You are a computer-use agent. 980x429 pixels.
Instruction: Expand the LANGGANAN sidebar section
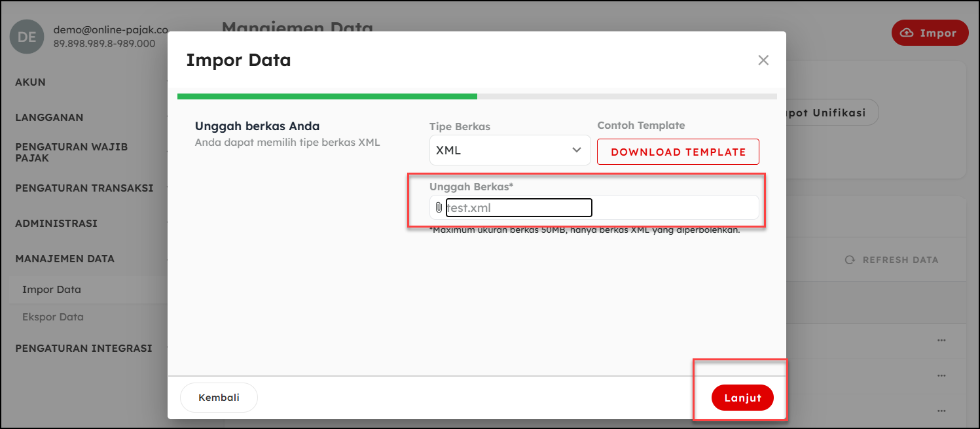pos(49,118)
